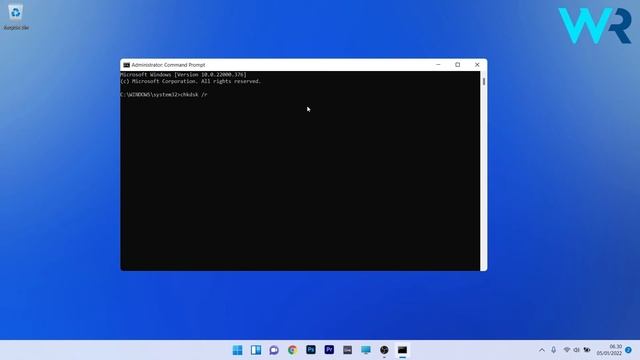Open the Widgets panel in taskbar
This screenshot has height=360, width=640.
tap(256, 350)
